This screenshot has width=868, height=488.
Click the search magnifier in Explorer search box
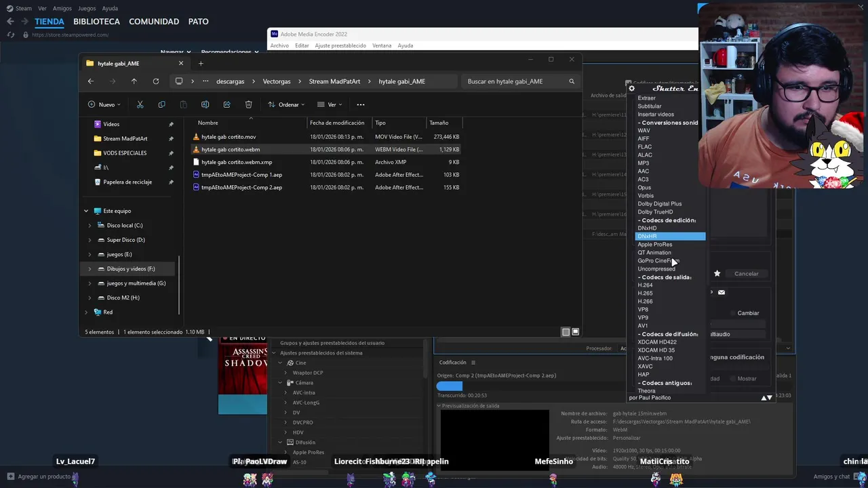[x=572, y=81]
